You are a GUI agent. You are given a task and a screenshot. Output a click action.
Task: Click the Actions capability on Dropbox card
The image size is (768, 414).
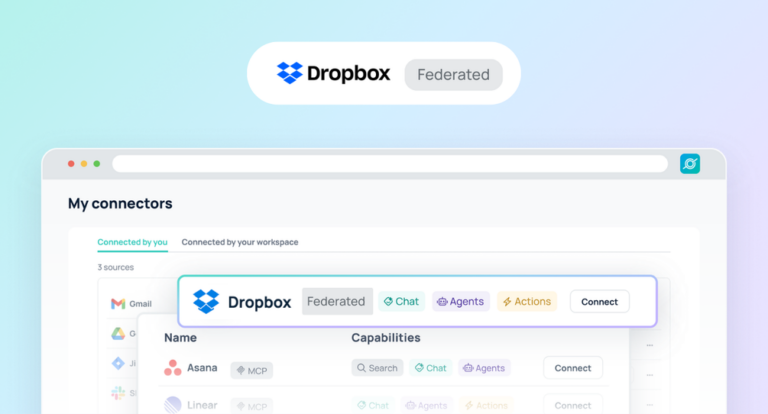[527, 301]
